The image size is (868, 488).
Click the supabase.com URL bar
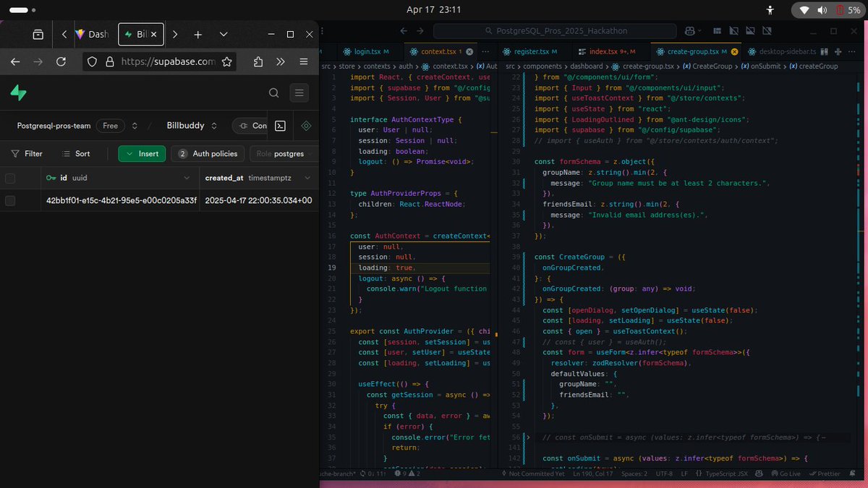pos(169,62)
